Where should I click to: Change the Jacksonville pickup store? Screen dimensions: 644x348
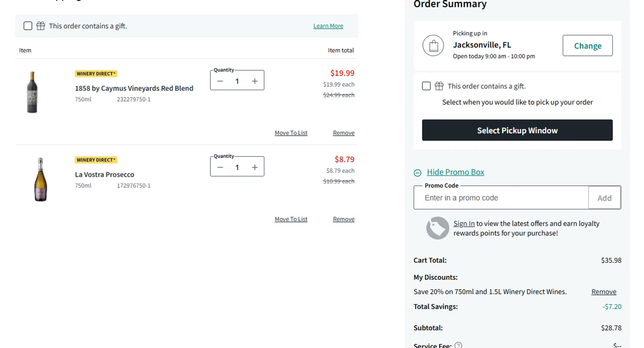tap(587, 45)
